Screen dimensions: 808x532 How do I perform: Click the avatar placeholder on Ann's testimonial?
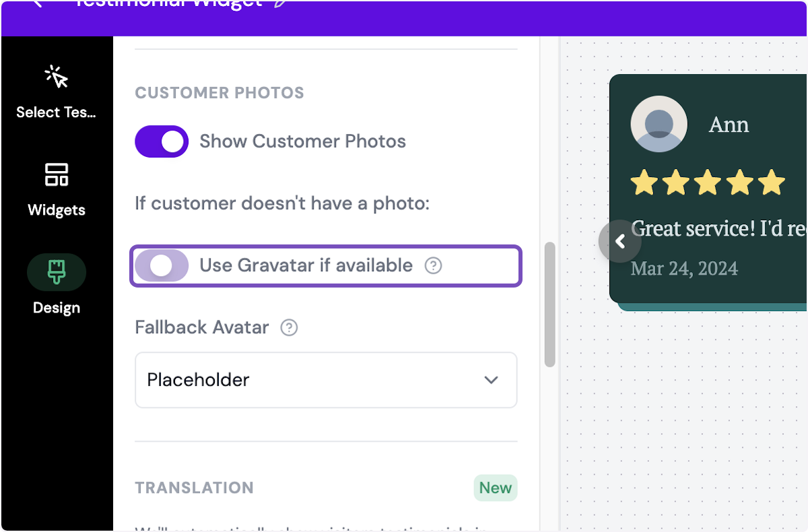(659, 124)
